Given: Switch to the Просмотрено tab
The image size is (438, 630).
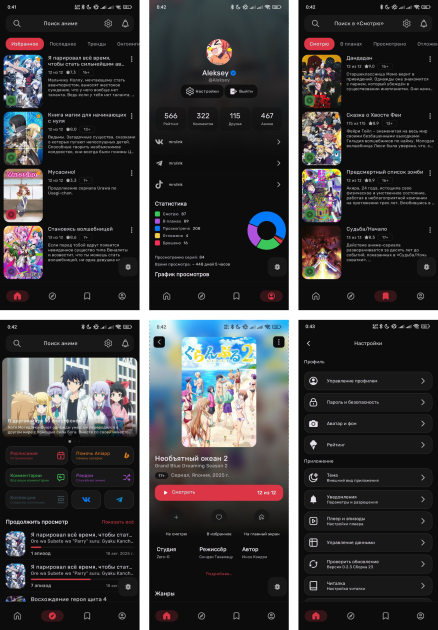Looking at the screenshot, I should click(x=389, y=44).
